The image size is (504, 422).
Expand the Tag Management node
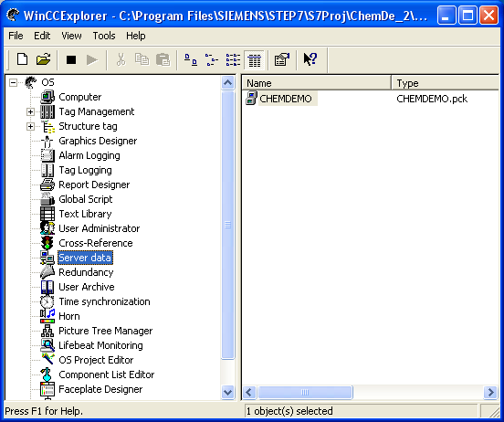pyautogui.click(x=30, y=111)
